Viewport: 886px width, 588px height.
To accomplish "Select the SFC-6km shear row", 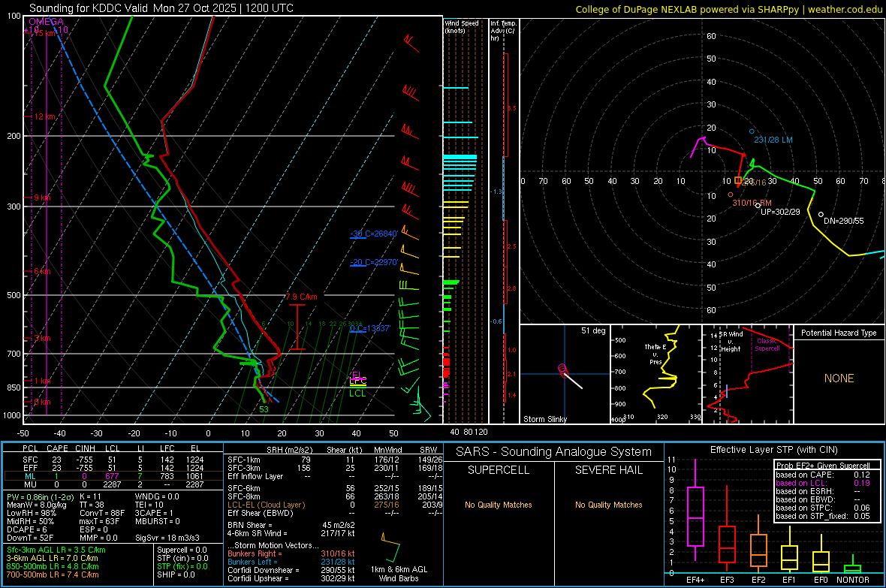I will click(335, 488).
